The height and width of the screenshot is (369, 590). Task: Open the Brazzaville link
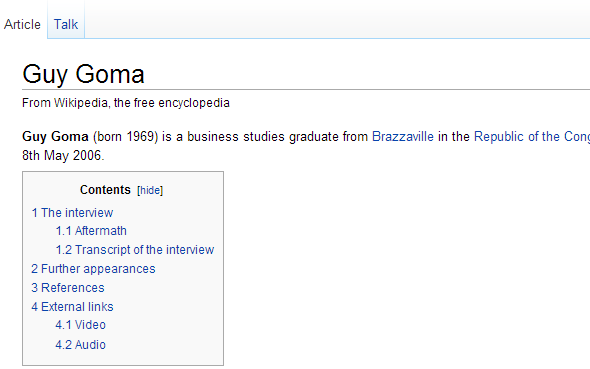(403, 137)
